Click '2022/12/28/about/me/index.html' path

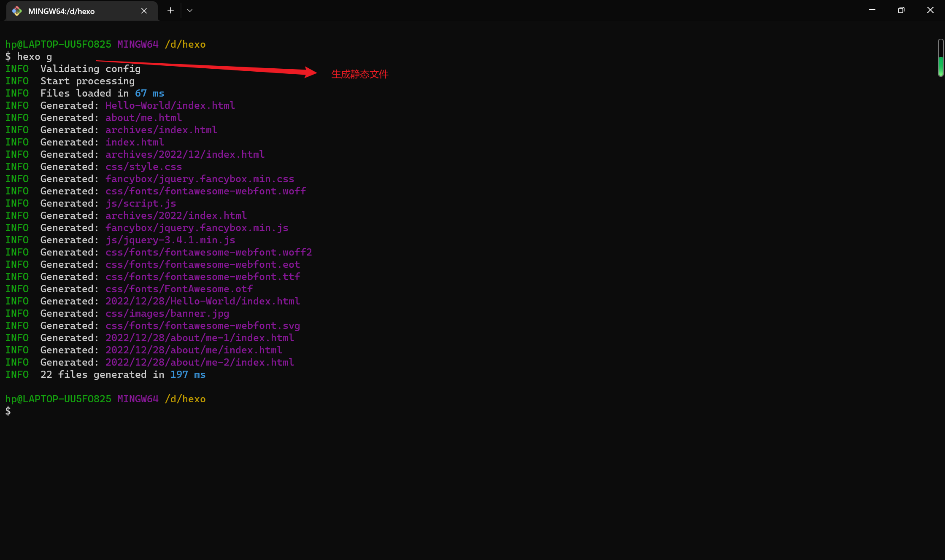click(194, 350)
